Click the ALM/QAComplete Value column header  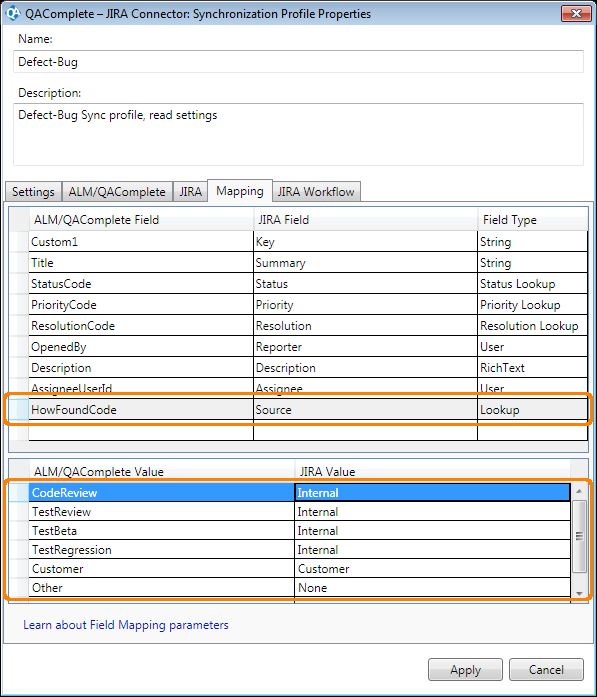pyautogui.click(x=162, y=472)
